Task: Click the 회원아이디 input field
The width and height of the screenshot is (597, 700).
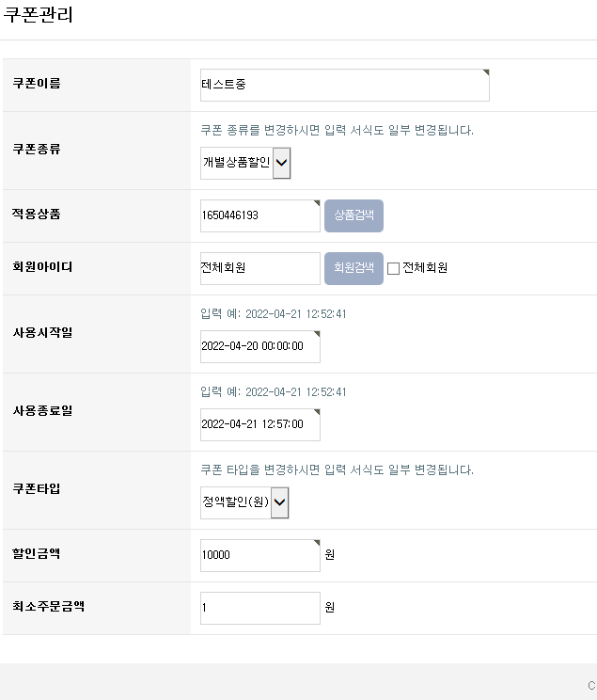Action: click(x=259, y=268)
